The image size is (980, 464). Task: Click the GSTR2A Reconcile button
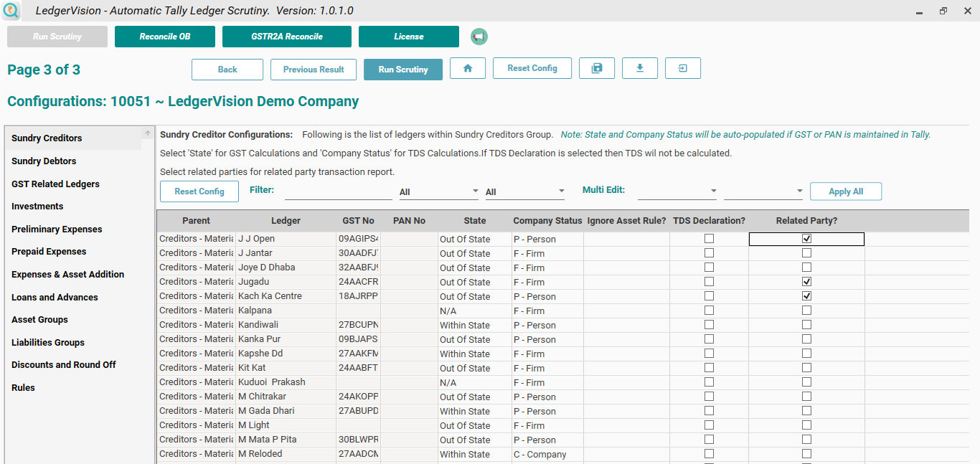coord(286,36)
